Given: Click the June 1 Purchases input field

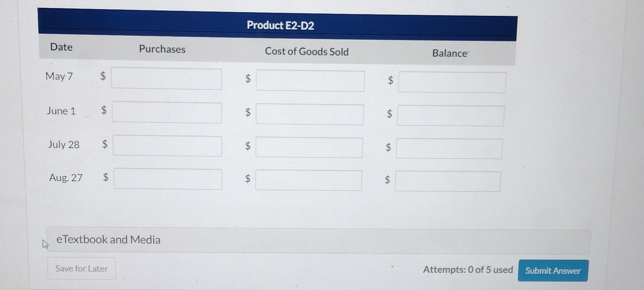Looking at the screenshot, I should [167, 113].
